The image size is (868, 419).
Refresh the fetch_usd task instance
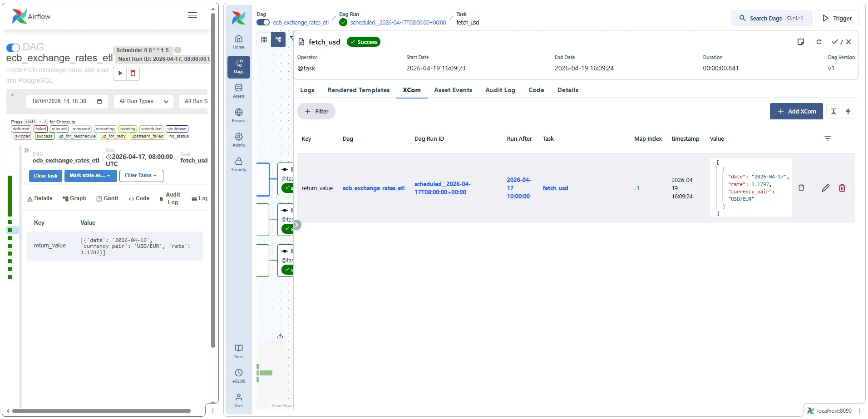tap(819, 42)
